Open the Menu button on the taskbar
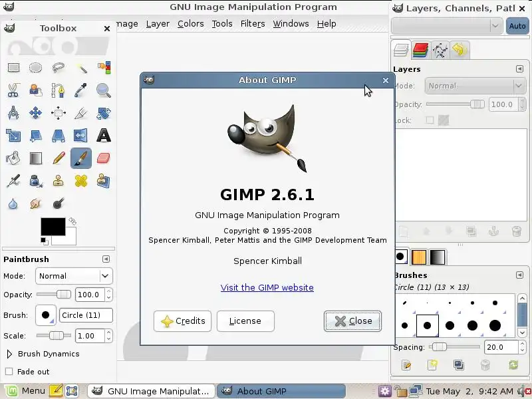Image resolution: width=532 pixels, height=399 pixels. pyautogui.click(x=25, y=391)
